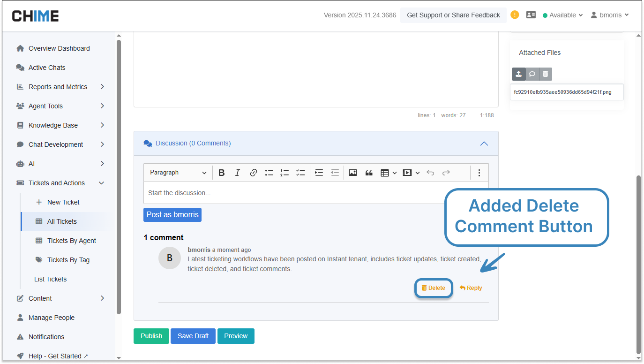644x364 pixels.
Task: Go to Overview Dashboard
Action: coord(59,48)
